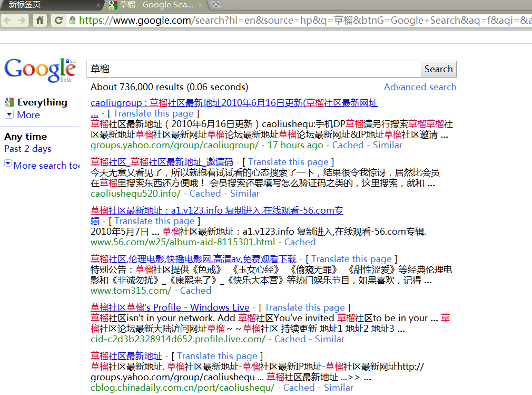Click the text 'About 736,000 results (0.06 seconds)'

pyautogui.click(x=169, y=87)
